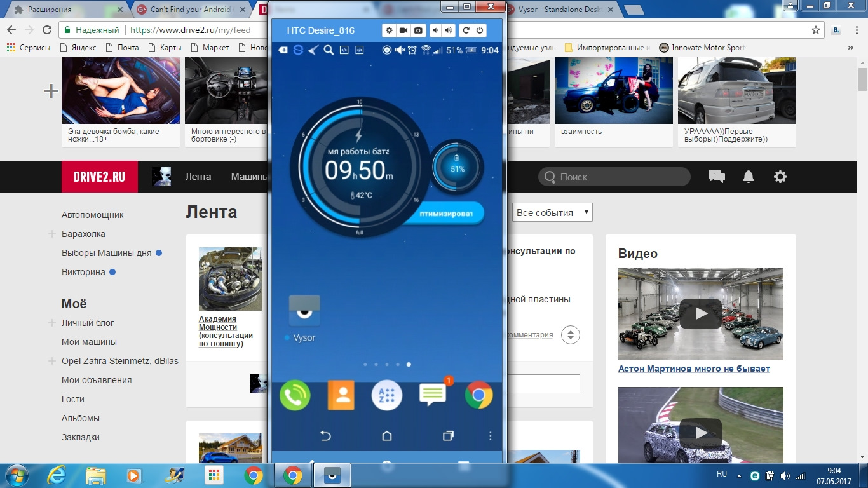Open Windows Explorer from the taskbar
Screen dimensions: 868x488
click(96, 475)
